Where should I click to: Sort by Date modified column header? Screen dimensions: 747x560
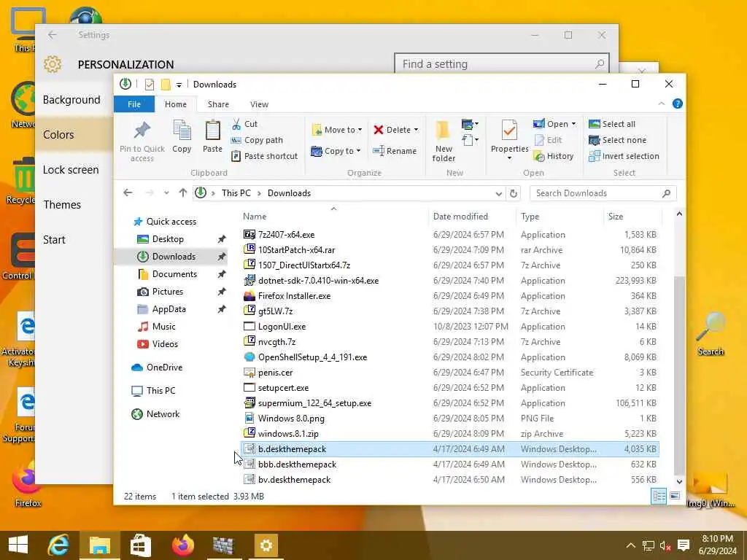[472, 216]
